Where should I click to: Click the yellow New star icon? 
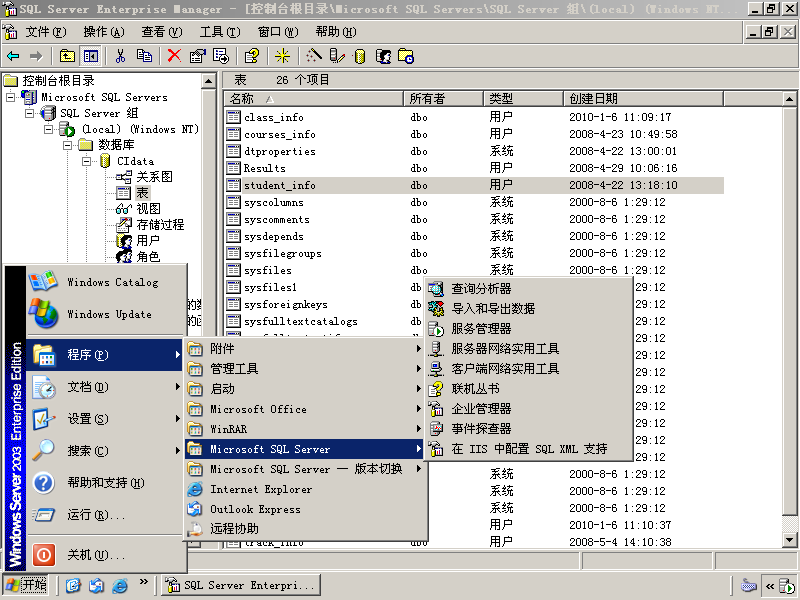[x=282, y=56]
